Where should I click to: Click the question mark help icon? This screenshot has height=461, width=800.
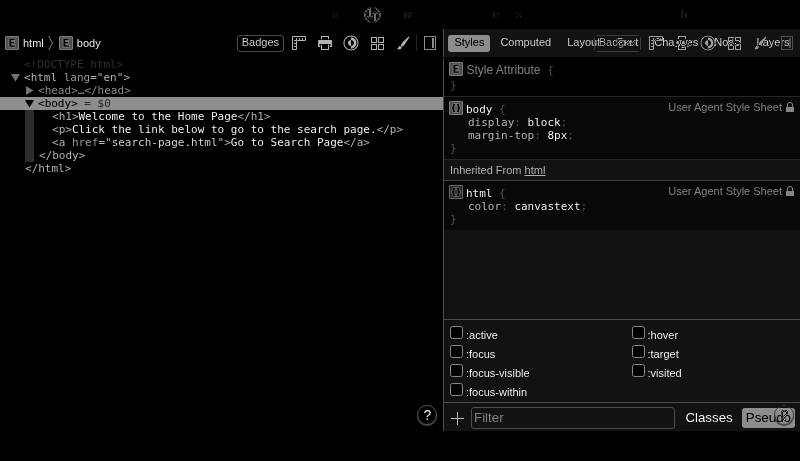(427, 415)
